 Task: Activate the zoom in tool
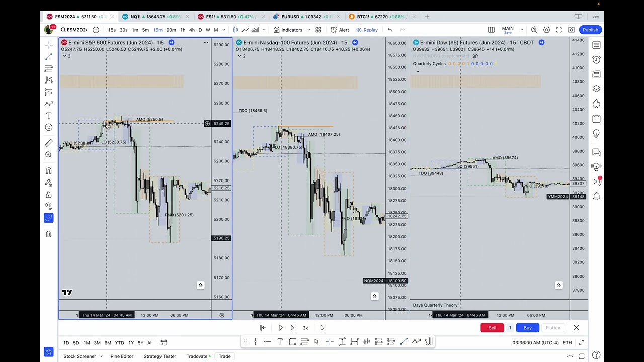click(49, 155)
